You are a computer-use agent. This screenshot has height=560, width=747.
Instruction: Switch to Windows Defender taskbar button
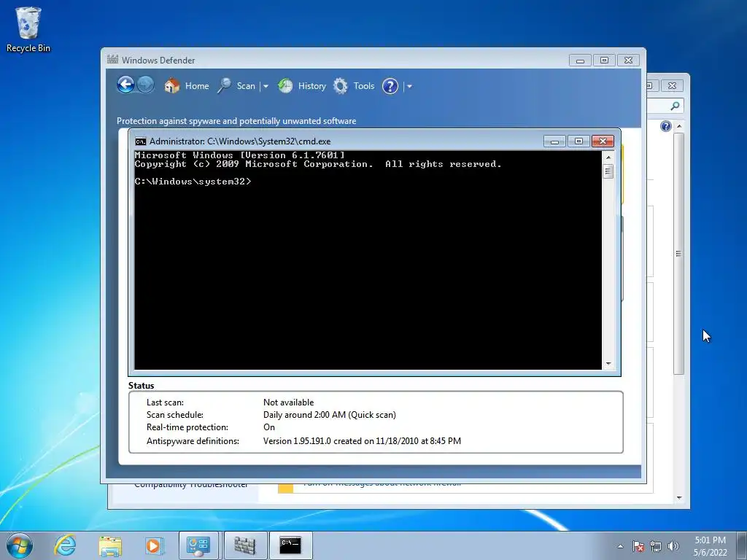point(245,545)
